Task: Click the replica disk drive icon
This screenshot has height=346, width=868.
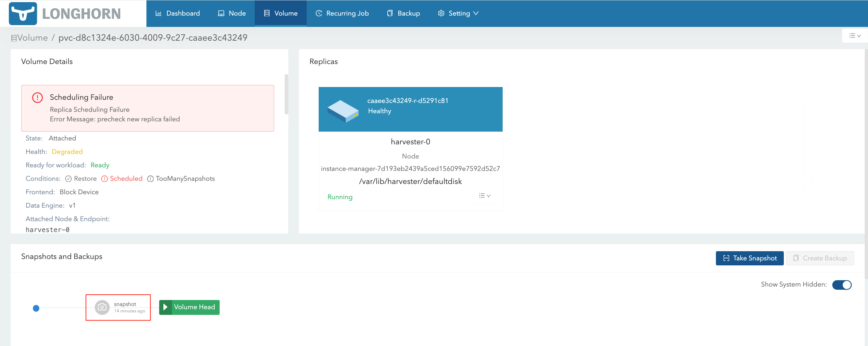Action: (x=343, y=111)
